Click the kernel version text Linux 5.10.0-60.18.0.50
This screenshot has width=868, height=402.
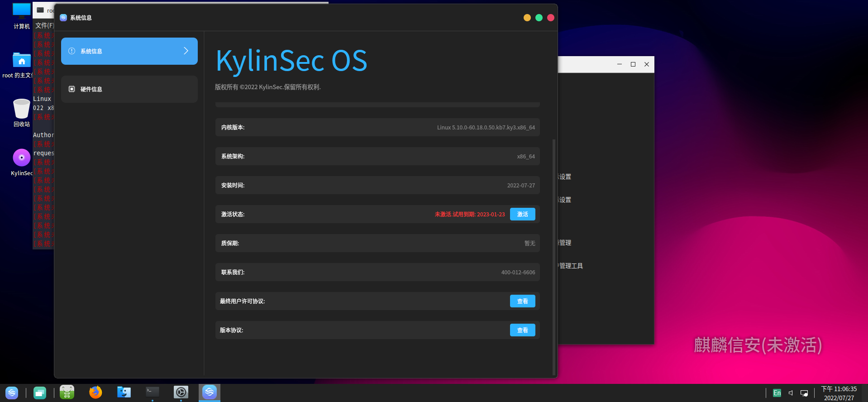pyautogui.click(x=486, y=128)
